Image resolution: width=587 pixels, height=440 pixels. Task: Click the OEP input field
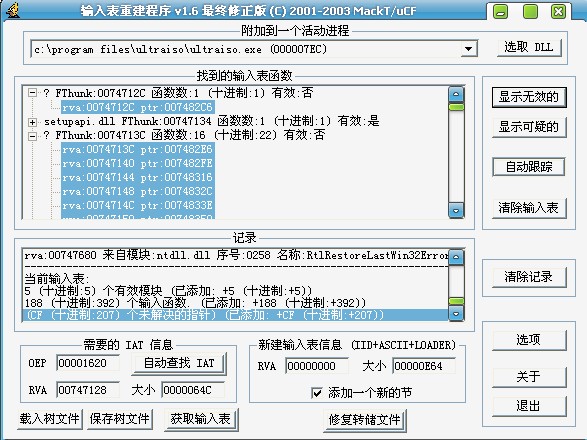point(88,363)
